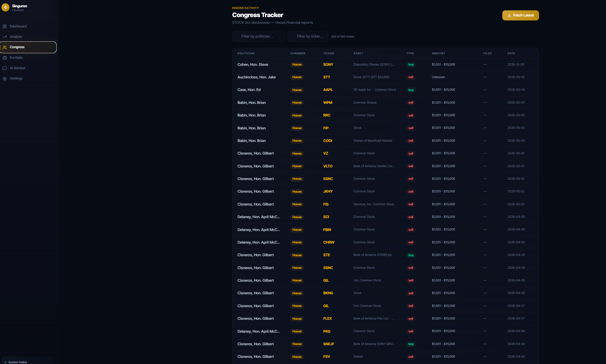Viewport: 606px width, 364px height.
Task: Click the Unknown amount in STT row
Action: click(x=438, y=77)
